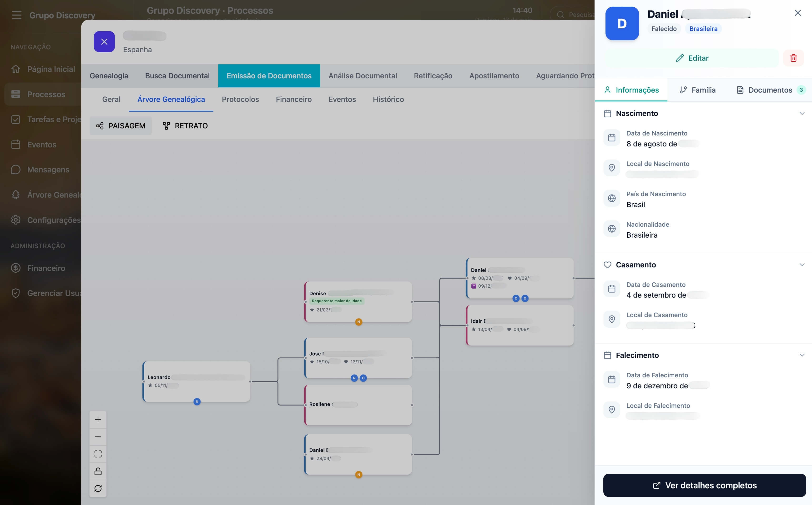Open the Protocolos sub-tab

pyautogui.click(x=240, y=99)
